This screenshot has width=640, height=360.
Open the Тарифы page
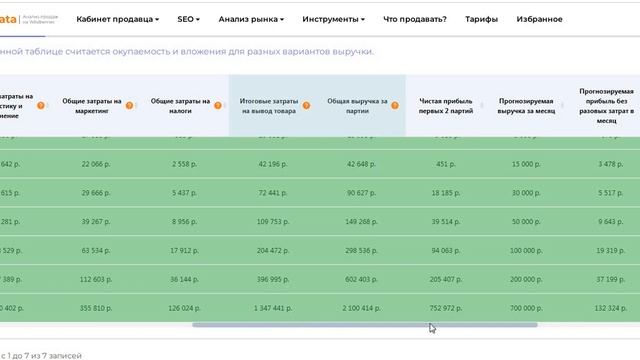pyautogui.click(x=481, y=19)
